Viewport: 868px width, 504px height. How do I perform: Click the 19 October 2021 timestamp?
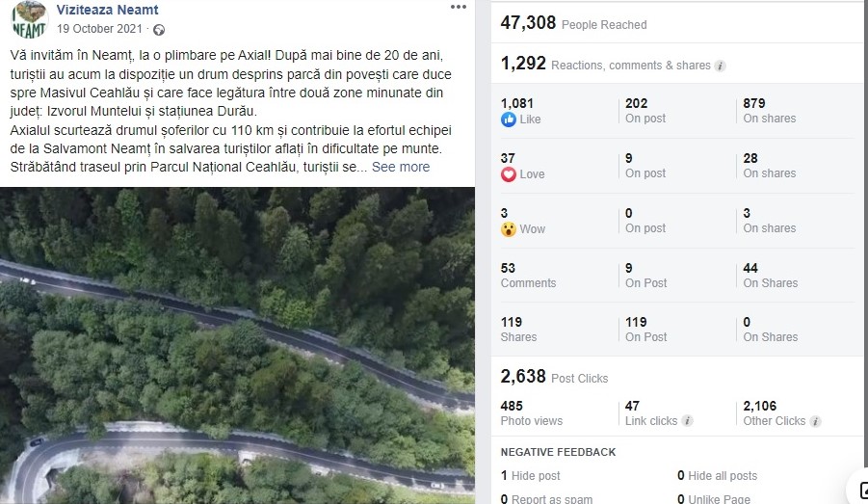tap(99, 29)
